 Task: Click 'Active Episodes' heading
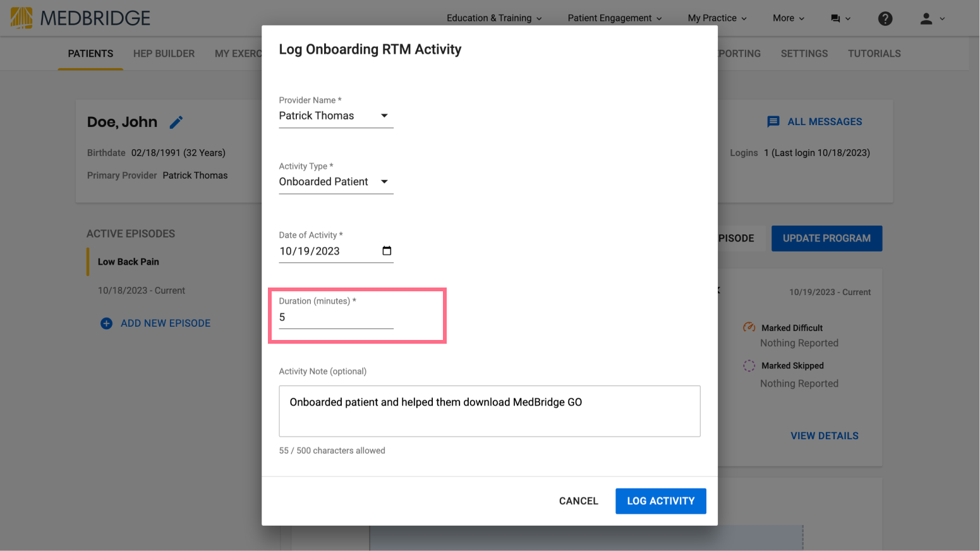coord(131,234)
